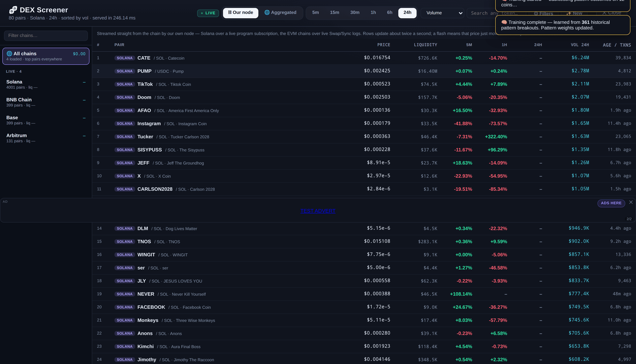The image size is (636, 364).
Task: Click the Filter chains input field
Action: (x=46, y=36)
